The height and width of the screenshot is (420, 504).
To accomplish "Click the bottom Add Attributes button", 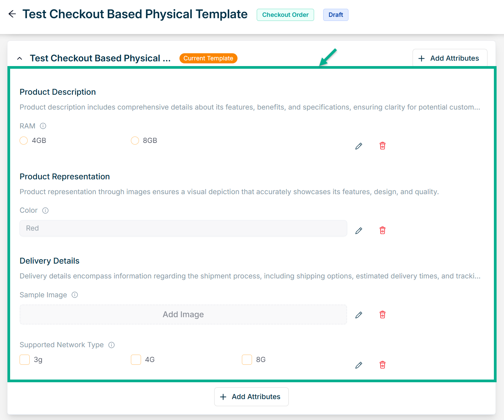I will tap(251, 397).
